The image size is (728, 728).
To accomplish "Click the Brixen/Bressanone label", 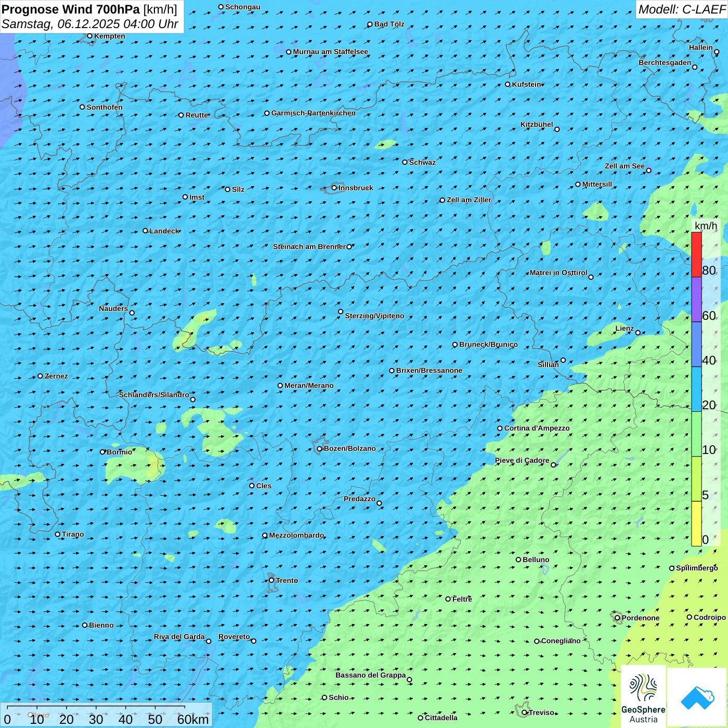I will (429, 370).
